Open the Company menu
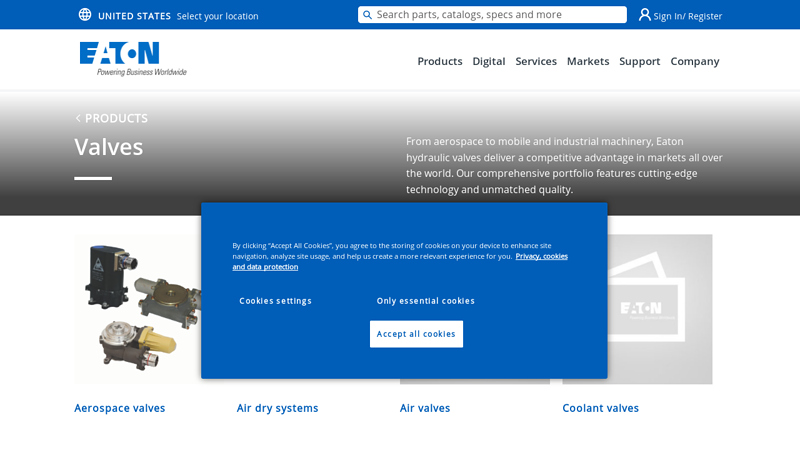 695,61
